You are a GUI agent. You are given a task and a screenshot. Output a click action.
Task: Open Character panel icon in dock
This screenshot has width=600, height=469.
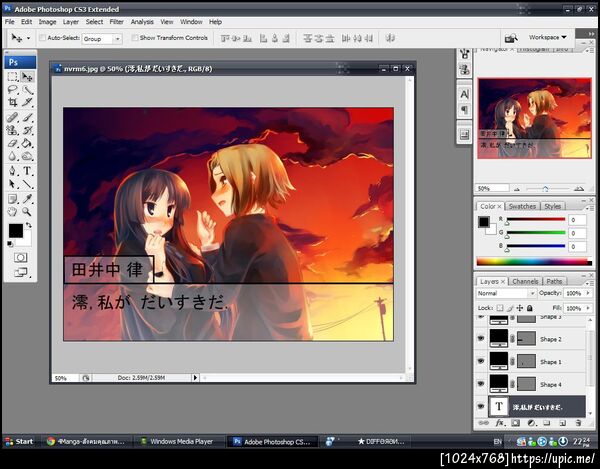[x=464, y=94]
